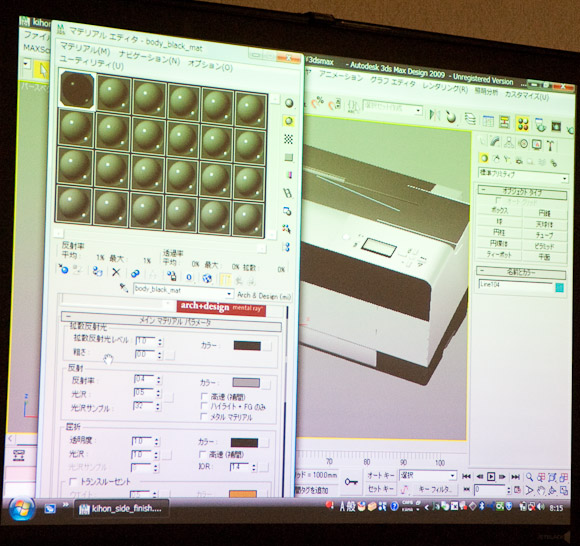580x546 pixels.
Task: Enable メタル マテリアル checkbox
Action: pyautogui.click(x=203, y=416)
